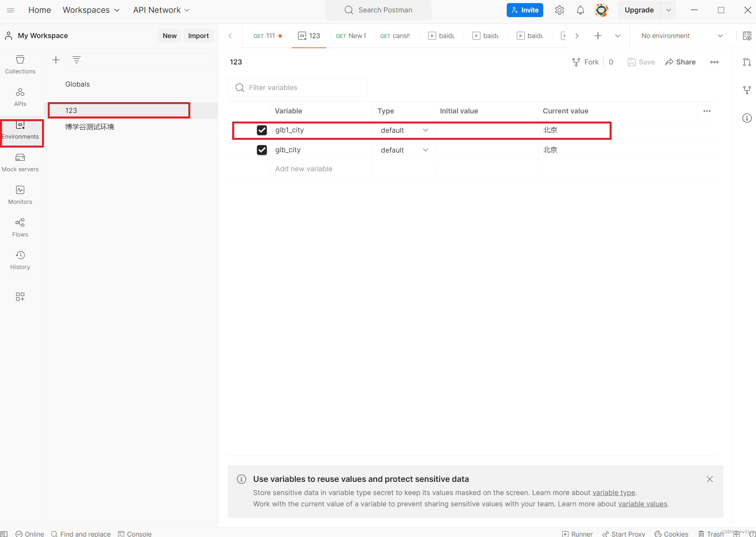
Task: Uncheck the glb1_city variable checkbox
Action: coord(262,130)
